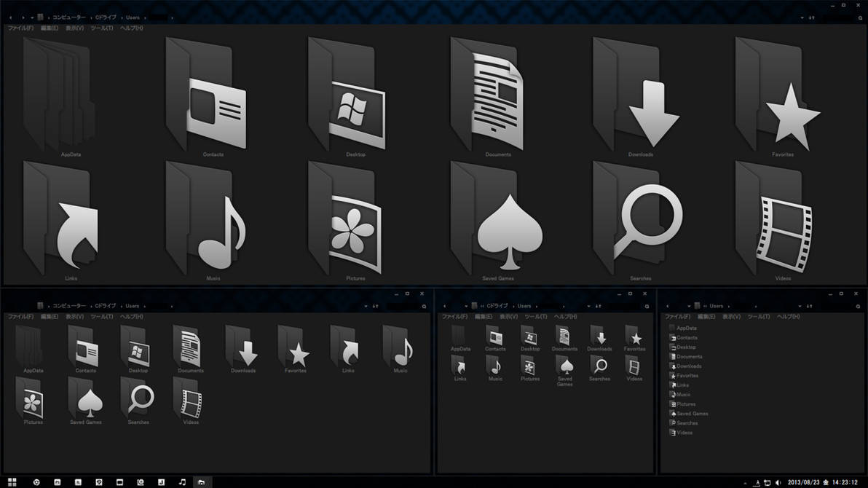The height and width of the screenshot is (488, 868).
Task: Launch the music player from the taskbar
Action: 181,481
